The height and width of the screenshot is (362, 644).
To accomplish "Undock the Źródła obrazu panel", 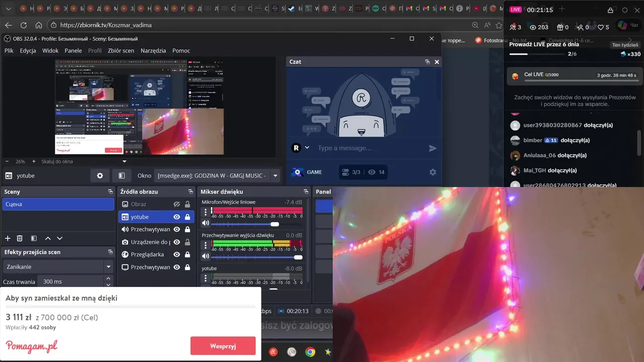I will point(191,192).
